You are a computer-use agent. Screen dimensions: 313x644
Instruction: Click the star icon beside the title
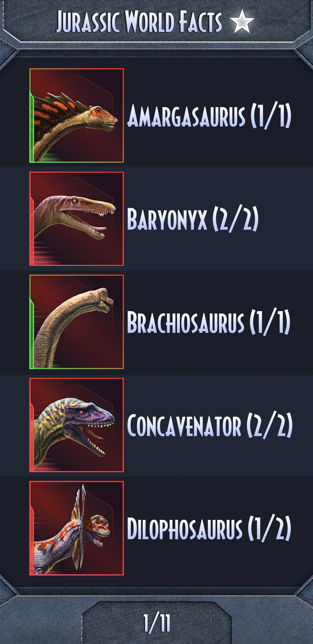coord(242,21)
